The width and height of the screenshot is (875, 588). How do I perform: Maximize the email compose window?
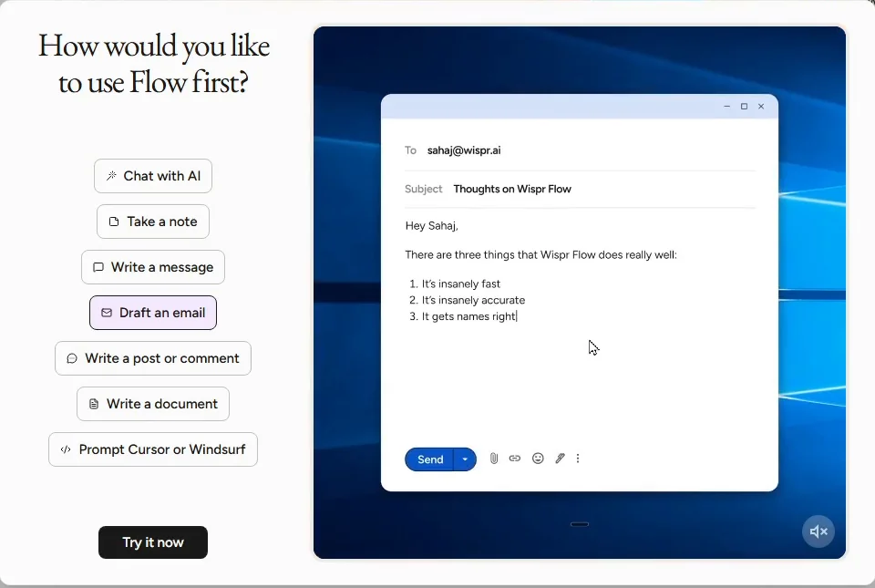pyautogui.click(x=744, y=106)
